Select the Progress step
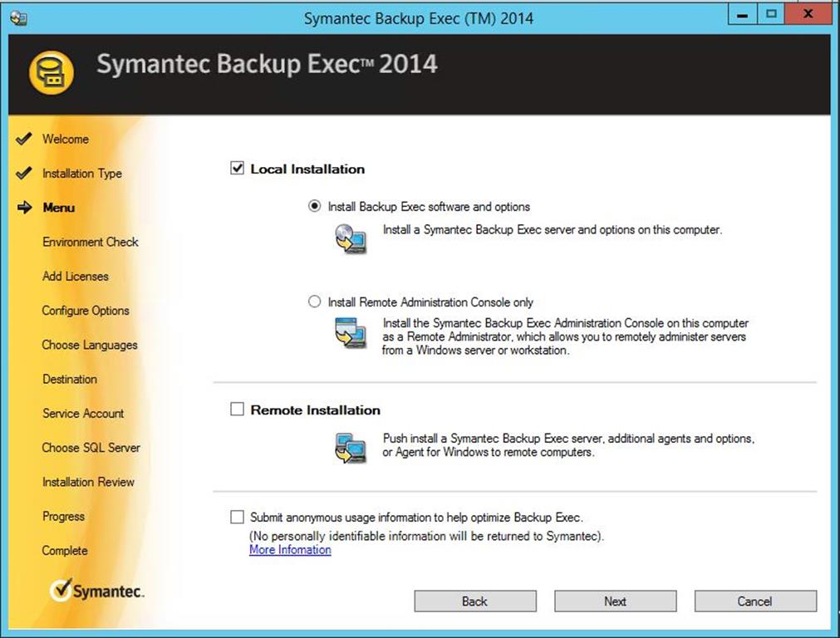 click(63, 516)
